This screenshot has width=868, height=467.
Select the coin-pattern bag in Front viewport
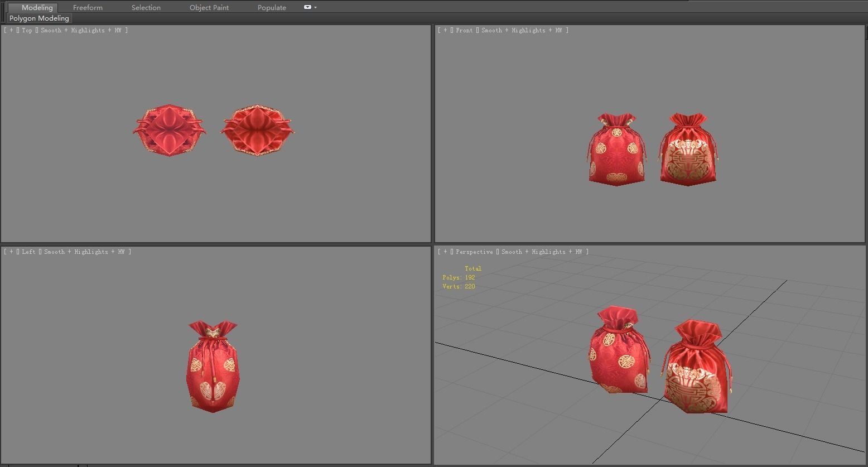(x=617, y=150)
